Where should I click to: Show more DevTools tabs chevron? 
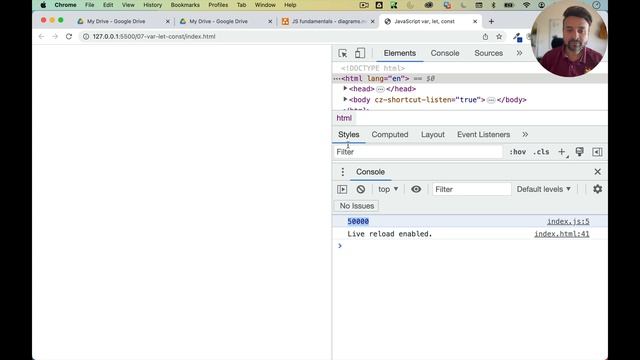point(519,53)
